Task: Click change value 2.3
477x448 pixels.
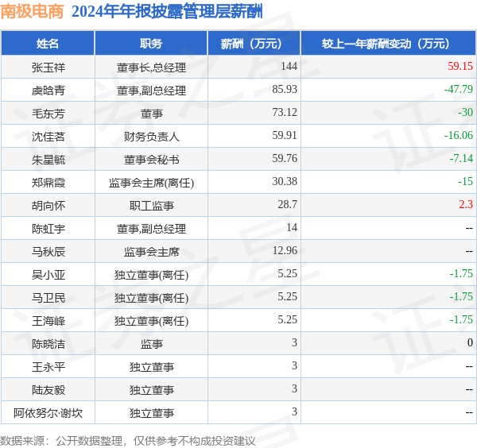Action: click(466, 205)
